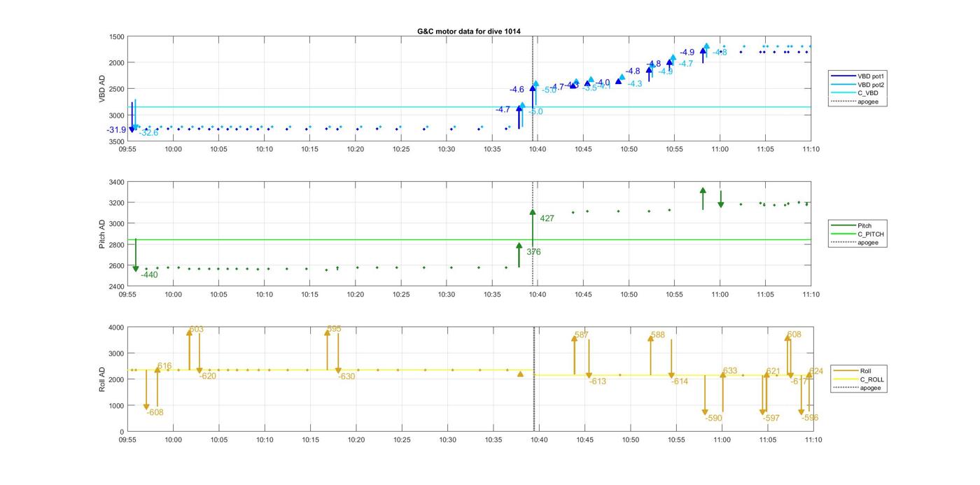Click the '1500' tick on the VBD axis
The image size is (980, 485).
pyautogui.click(x=117, y=37)
